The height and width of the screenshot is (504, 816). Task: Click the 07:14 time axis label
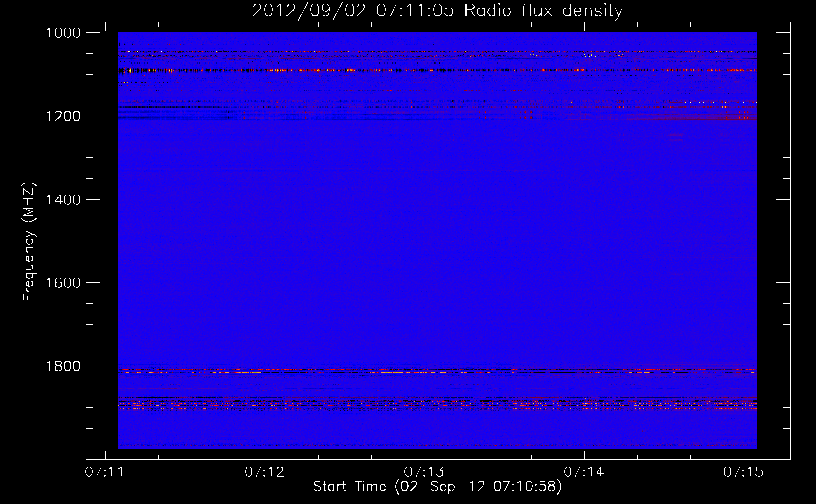pos(584,472)
